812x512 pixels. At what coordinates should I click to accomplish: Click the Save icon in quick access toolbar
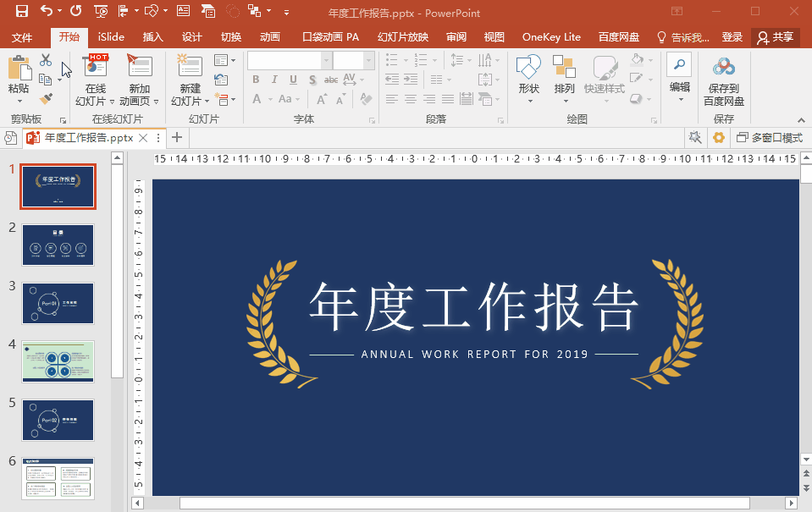pyautogui.click(x=22, y=11)
